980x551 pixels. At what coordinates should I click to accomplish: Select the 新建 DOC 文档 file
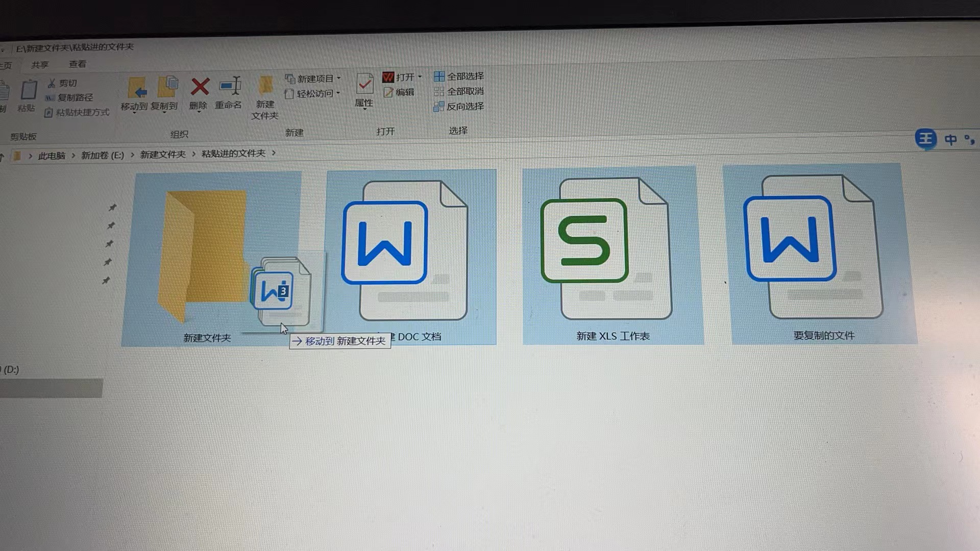pyautogui.click(x=411, y=257)
